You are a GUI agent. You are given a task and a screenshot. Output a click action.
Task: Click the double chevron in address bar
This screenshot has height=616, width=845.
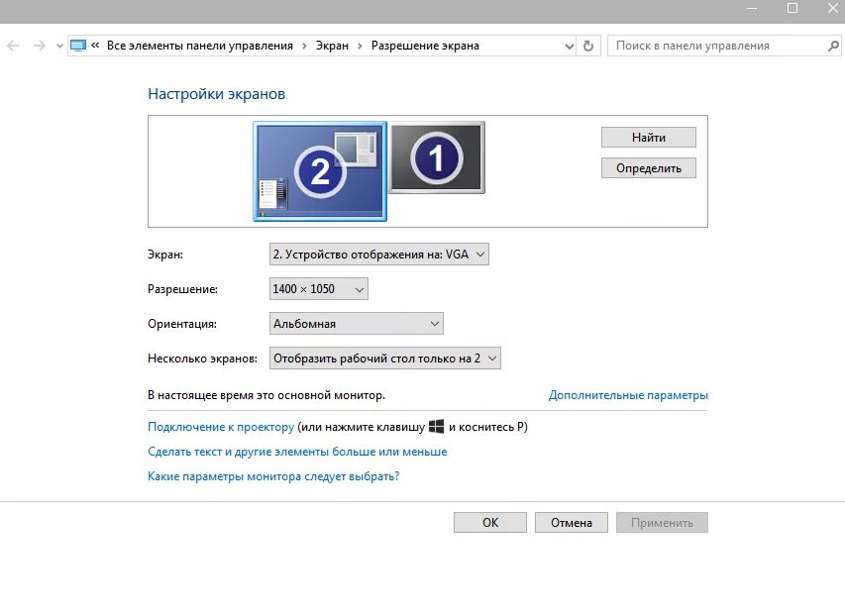tap(95, 46)
